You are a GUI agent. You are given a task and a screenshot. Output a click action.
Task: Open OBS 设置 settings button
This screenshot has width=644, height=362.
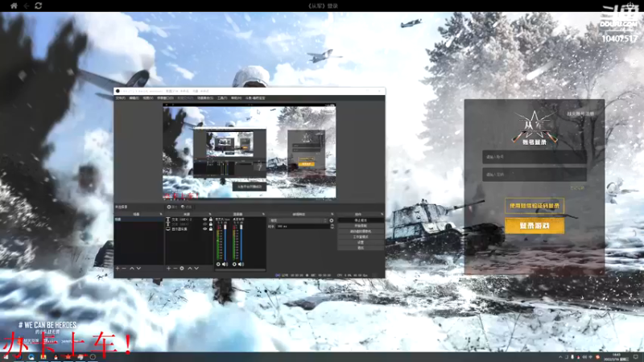(361, 242)
